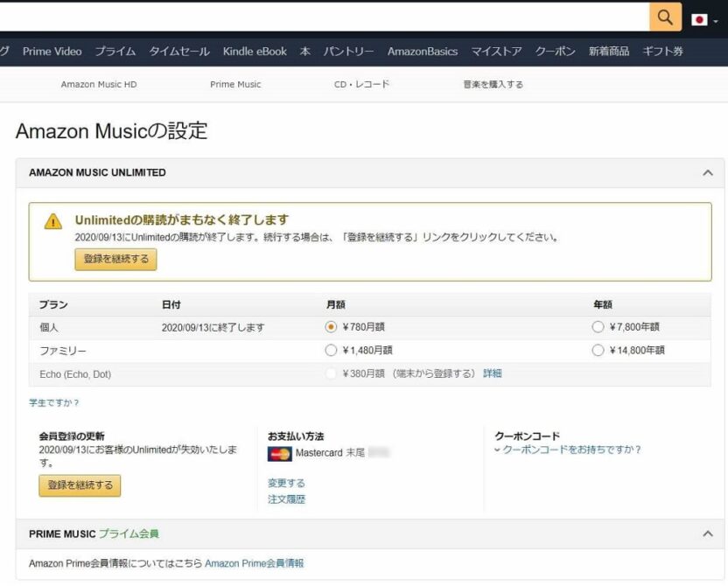Open 本 in the navigation bar

[305, 52]
